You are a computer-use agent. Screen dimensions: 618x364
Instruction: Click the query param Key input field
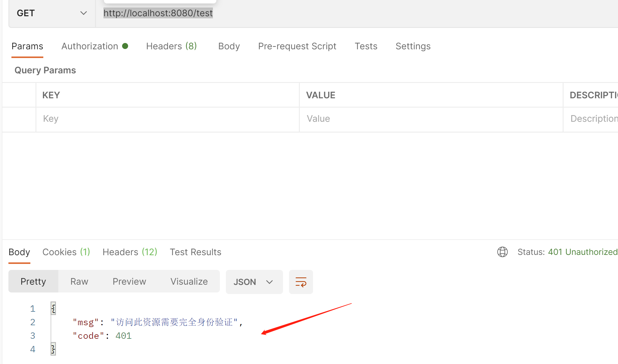pyautogui.click(x=167, y=119)
